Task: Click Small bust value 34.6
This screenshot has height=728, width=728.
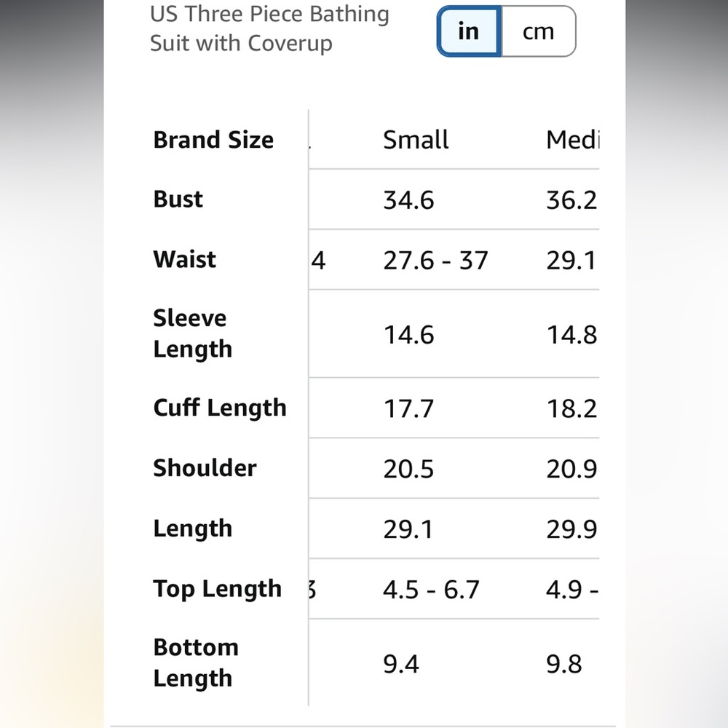Action: (x=408, y=201)
